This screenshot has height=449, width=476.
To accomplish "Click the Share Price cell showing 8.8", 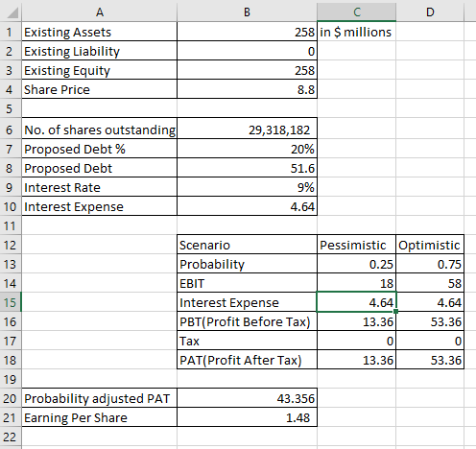I will tap(247, 89).
